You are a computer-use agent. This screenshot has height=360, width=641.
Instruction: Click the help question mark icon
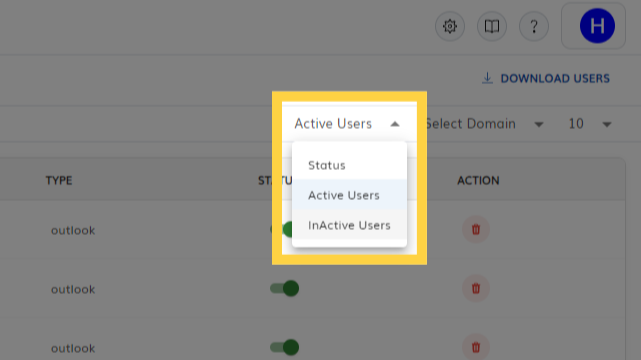click(x=533, y=27)
